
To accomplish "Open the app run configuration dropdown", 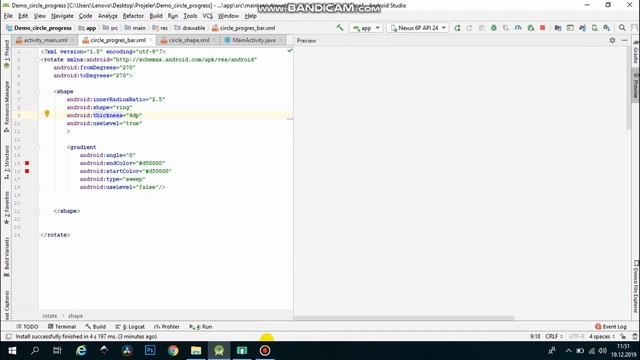I will click(366, 28).
